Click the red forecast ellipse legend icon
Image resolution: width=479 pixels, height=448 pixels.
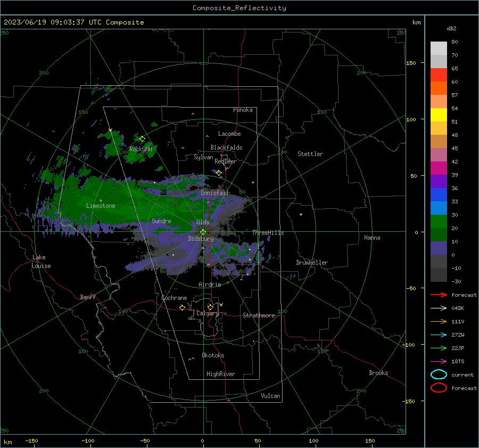439,388
